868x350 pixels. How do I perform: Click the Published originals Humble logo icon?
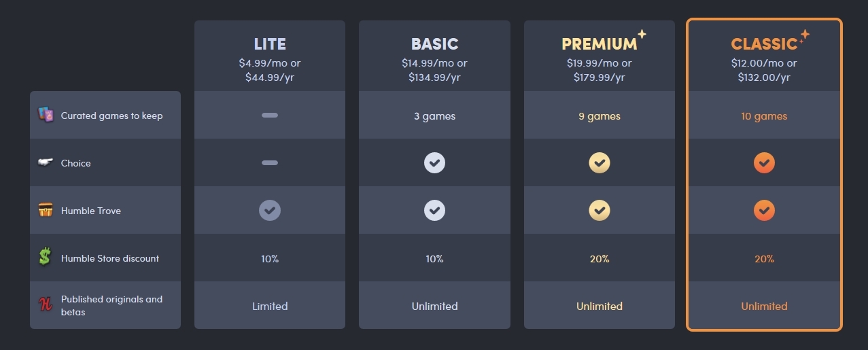tap(46, 305)
